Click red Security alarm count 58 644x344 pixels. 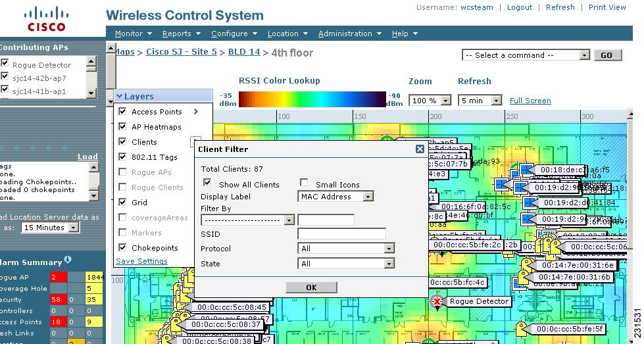pyautogui.click(x=58, y=299)
